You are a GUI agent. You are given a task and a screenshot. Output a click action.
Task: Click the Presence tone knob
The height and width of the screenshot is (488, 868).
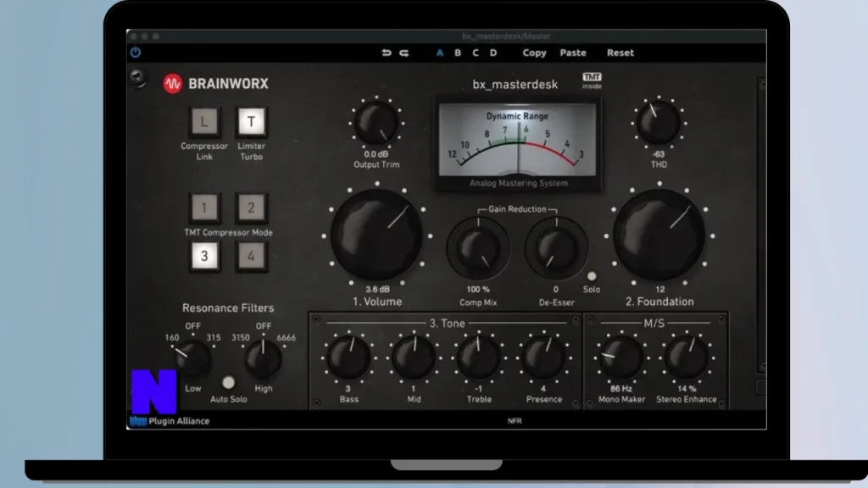543,358
